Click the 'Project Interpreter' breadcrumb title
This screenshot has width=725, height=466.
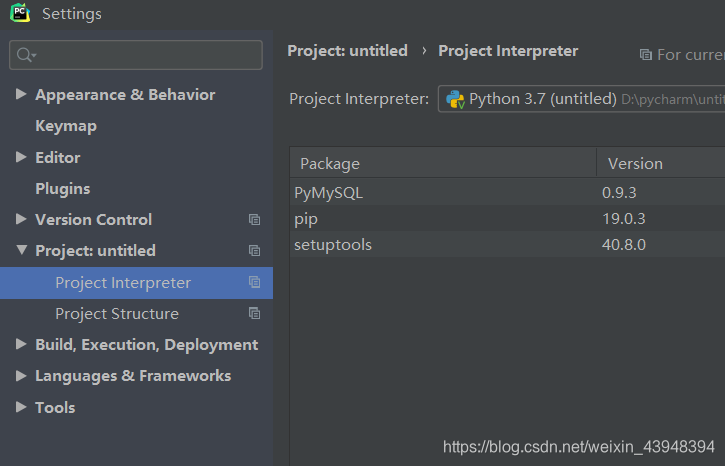[x=508, y=51]
